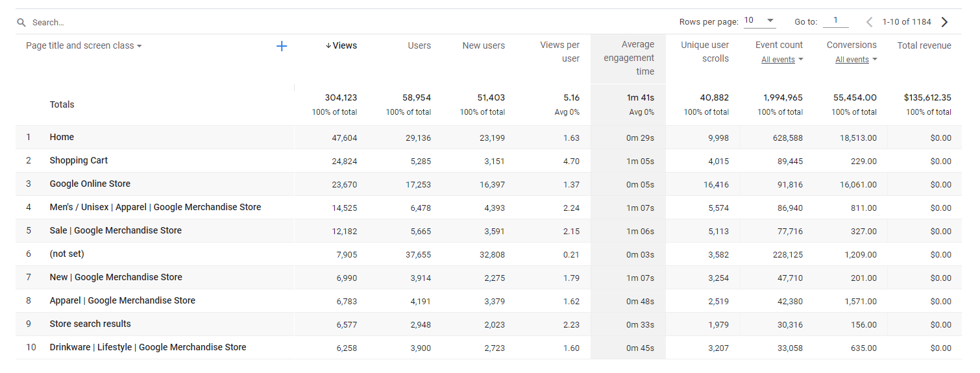Select the Shopping Cart row
980x373 pixels.
click(79, 161)
